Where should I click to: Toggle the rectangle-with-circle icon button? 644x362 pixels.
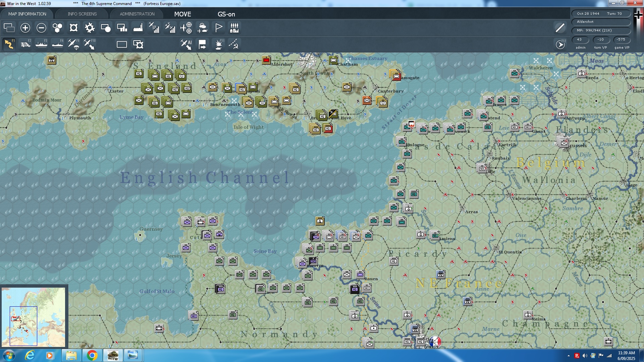[x=106, y=27]
